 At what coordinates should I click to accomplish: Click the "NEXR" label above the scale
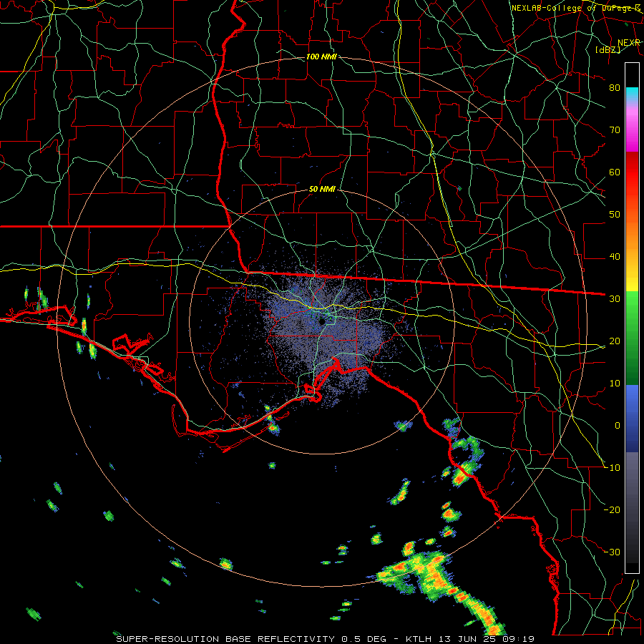pos(629,43)
